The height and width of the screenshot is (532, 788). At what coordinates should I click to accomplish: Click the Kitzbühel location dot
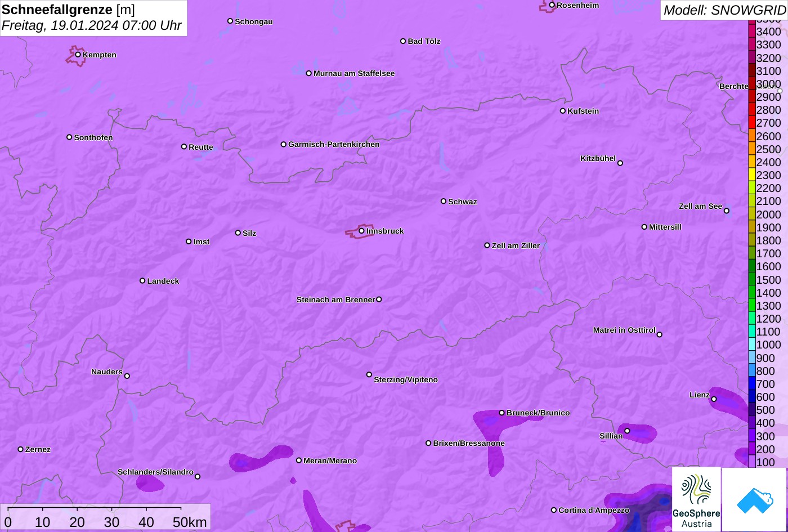[620, 163]
